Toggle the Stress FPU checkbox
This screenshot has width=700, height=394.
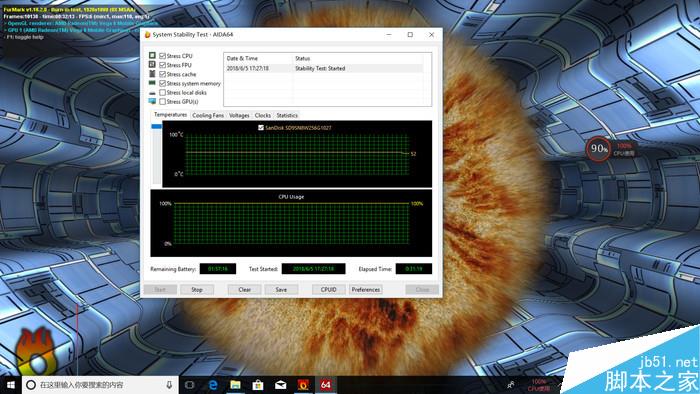coord(162,65)
